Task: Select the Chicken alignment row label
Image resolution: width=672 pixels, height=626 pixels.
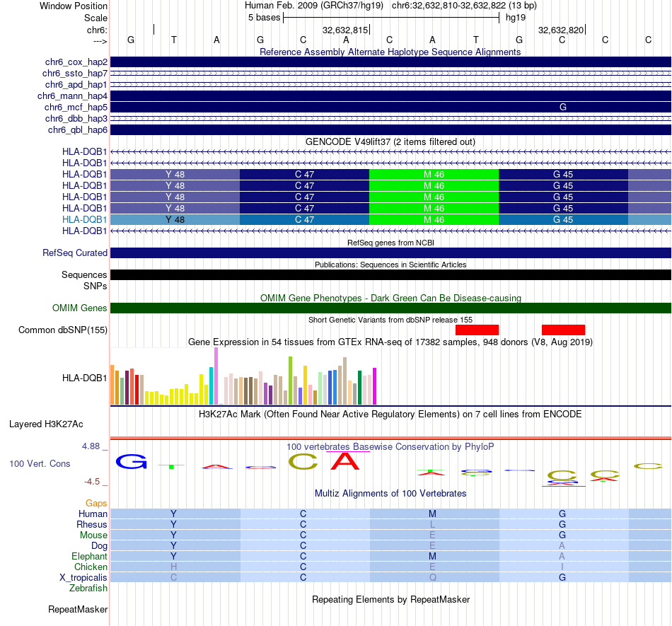Action: tap(91, 567)
